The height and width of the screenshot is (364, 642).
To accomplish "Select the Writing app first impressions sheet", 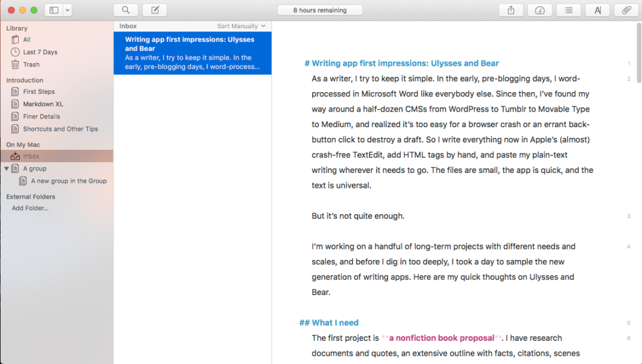I will coord(192,53).
